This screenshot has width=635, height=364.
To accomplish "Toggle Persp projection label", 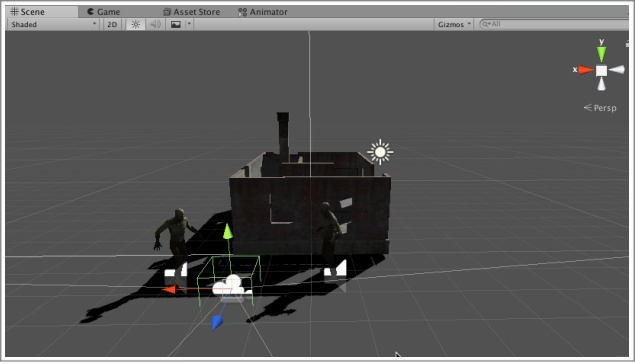I will (x=600, y=108).
